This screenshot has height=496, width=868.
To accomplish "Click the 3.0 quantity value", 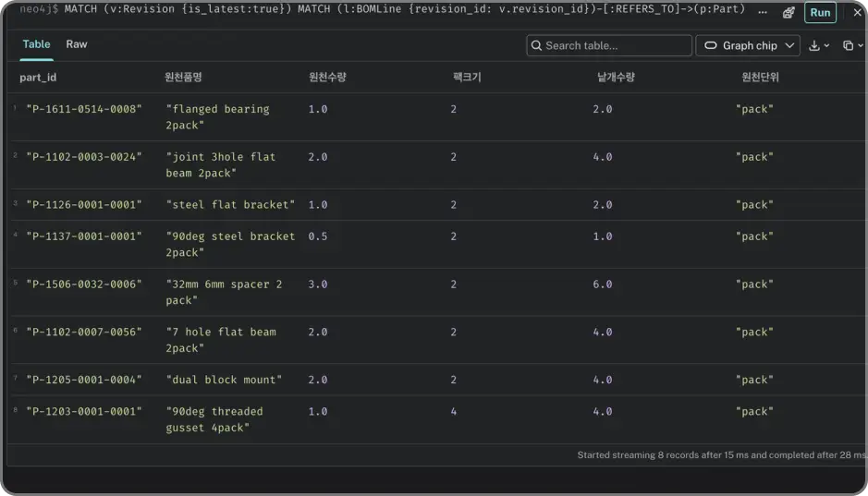I will point(318,284).
